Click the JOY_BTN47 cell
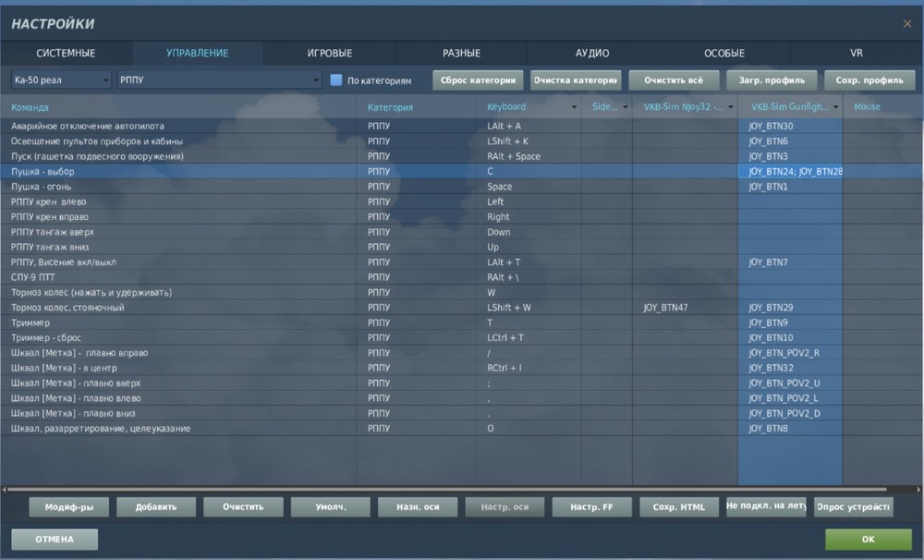Viewport: 924px width, 560px height. (x=685, y=308)
